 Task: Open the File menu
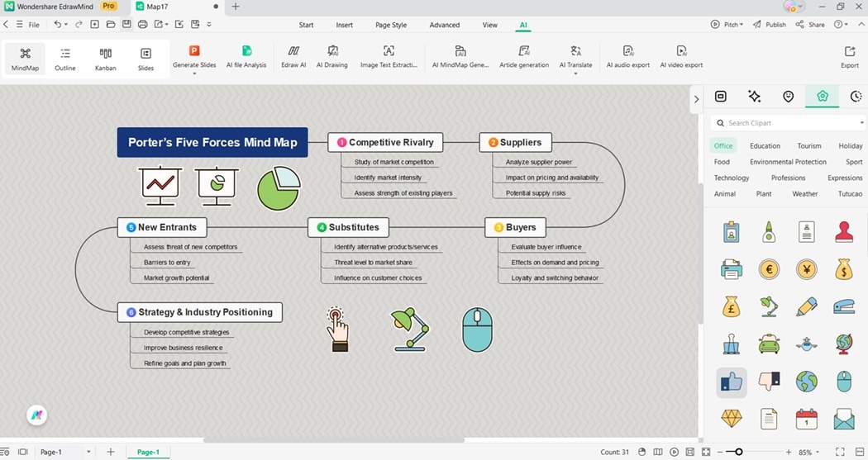34,25
